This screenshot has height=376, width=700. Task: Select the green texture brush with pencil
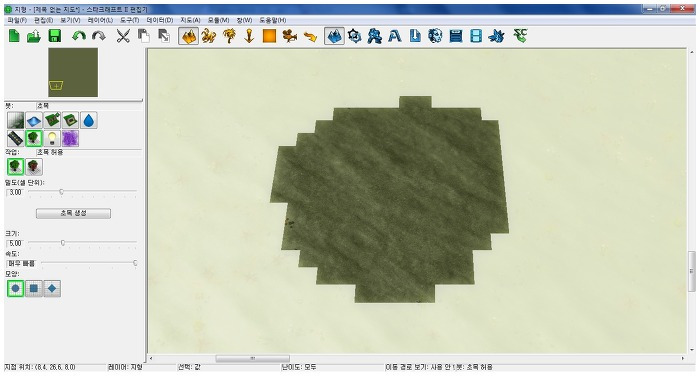pyautogui.click(x=52, y=121)
